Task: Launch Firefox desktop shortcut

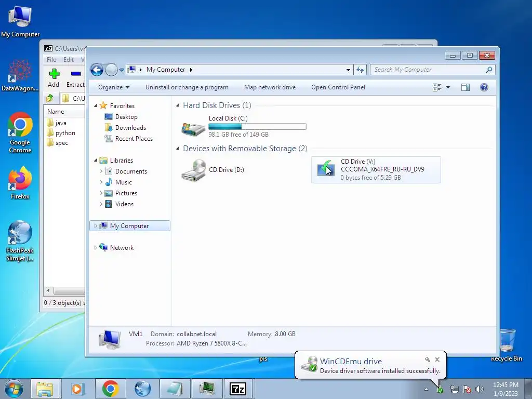Action: [20, 182]
